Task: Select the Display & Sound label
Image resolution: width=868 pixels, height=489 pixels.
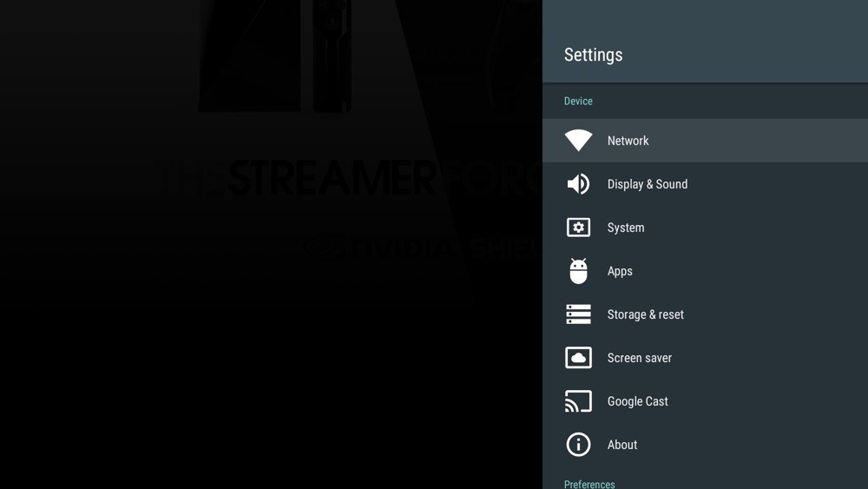Action: 647,184
